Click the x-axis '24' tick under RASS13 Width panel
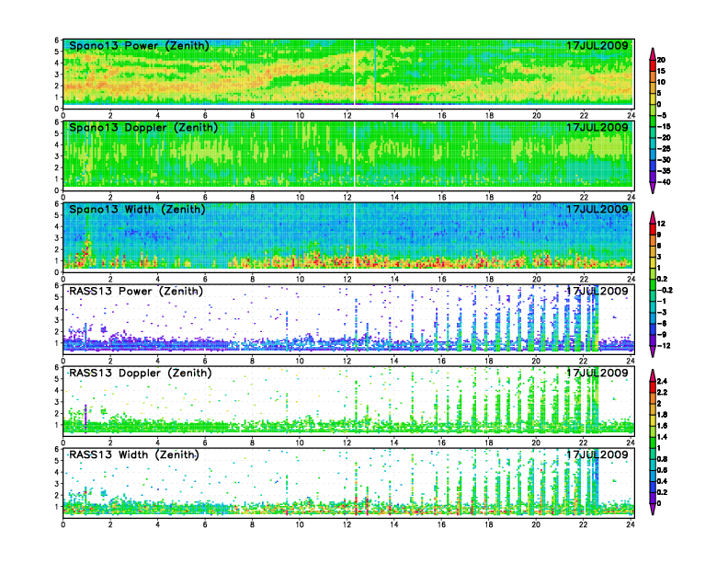This screenshot has width=728, height=563. pyautogui.click(x=631, y=524)
